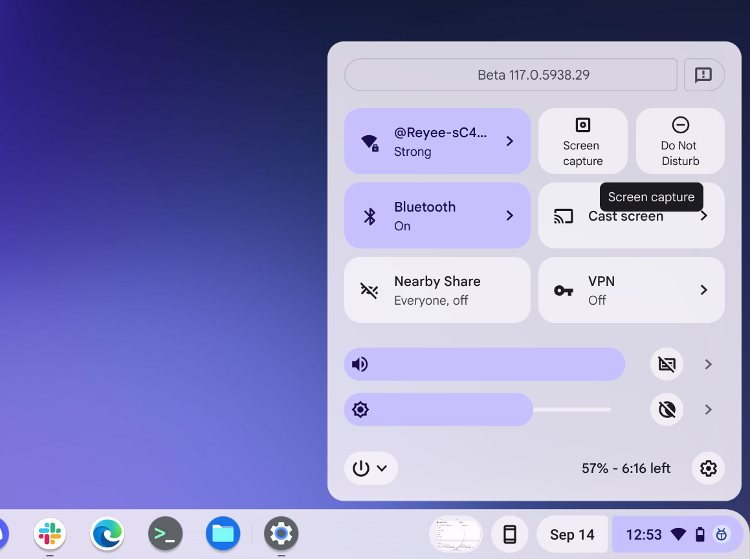Open Phone Hub from the shelf
This screenshot has width=750, height=559.
[x=510, y=534]
